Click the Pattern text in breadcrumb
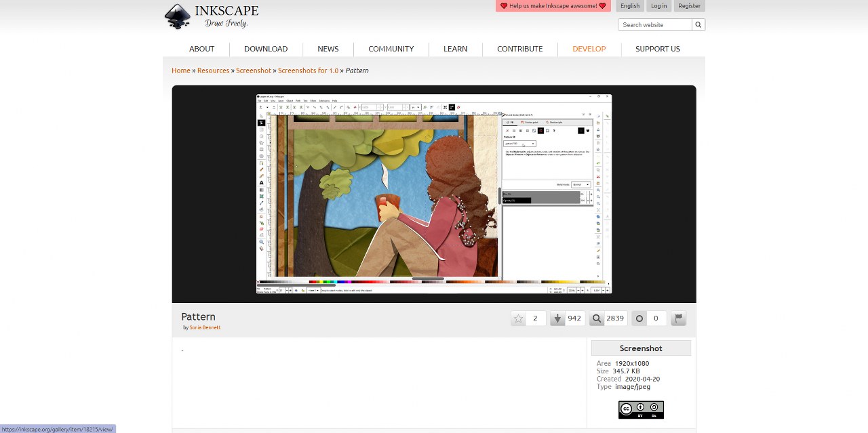The image size is (868, 433). [357, 70]
